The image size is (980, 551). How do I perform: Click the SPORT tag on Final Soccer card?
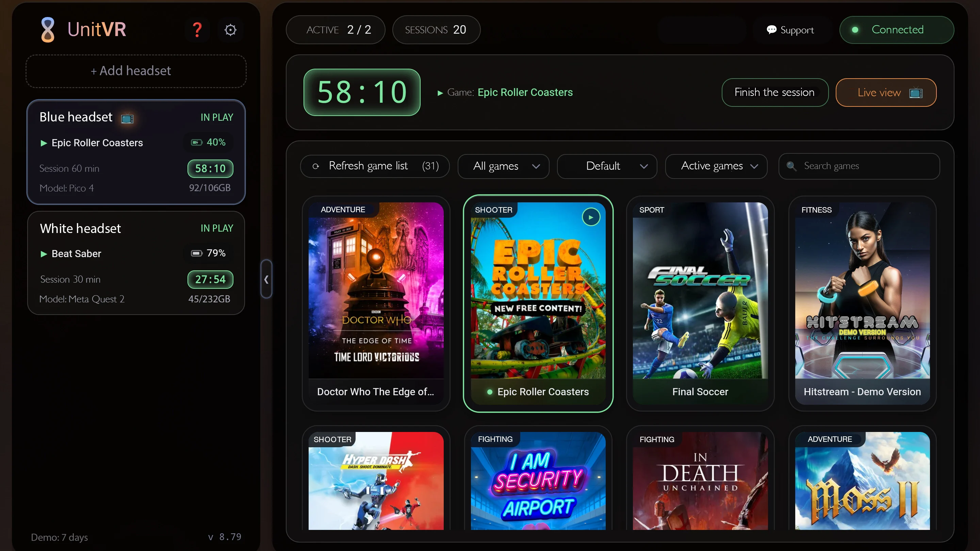651,210
